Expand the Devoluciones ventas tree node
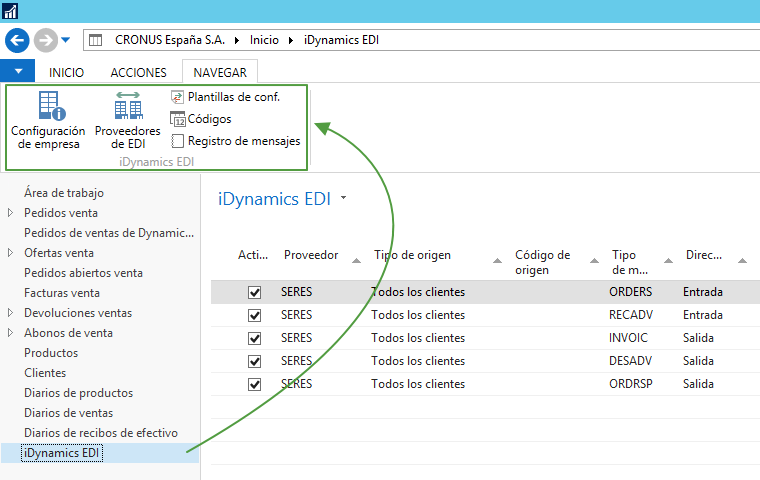Image resolution: width=760 pixels, height=480 pixels. point(10,313)
